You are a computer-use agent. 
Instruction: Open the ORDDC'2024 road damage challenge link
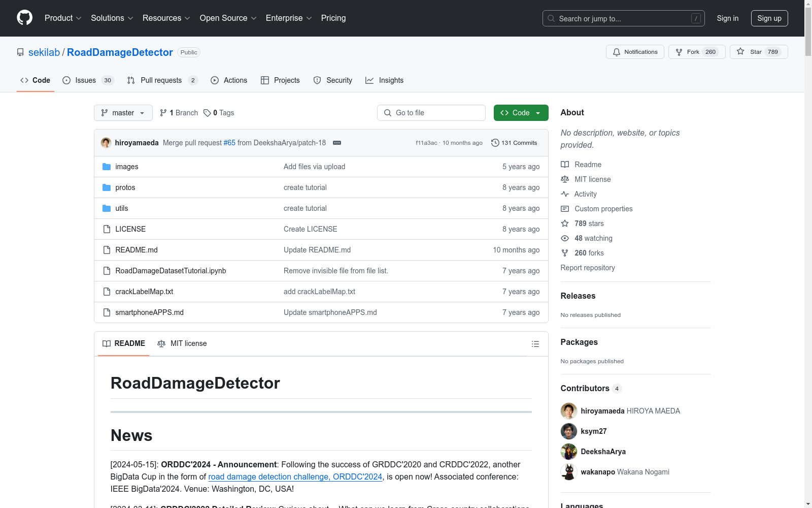(295, 477)
